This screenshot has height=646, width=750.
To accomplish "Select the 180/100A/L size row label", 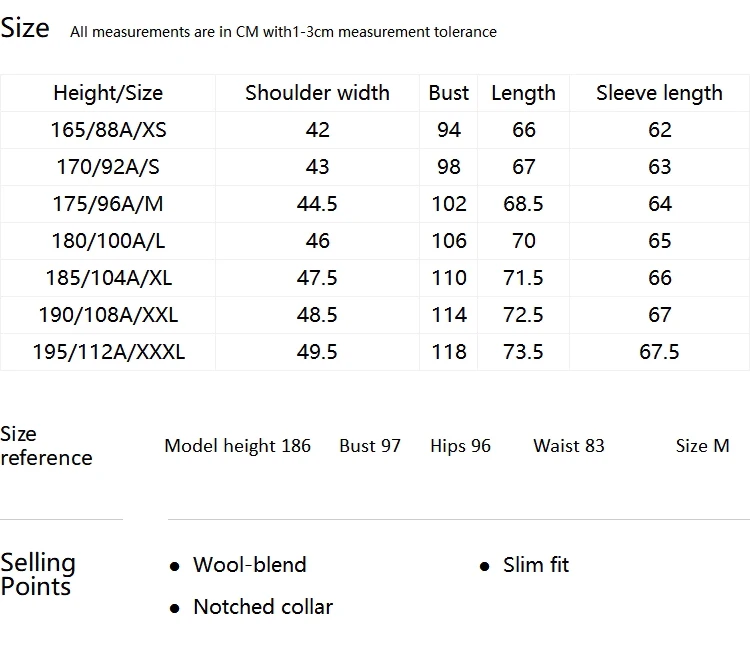I will pyautogui.click(x=108, y=241).
